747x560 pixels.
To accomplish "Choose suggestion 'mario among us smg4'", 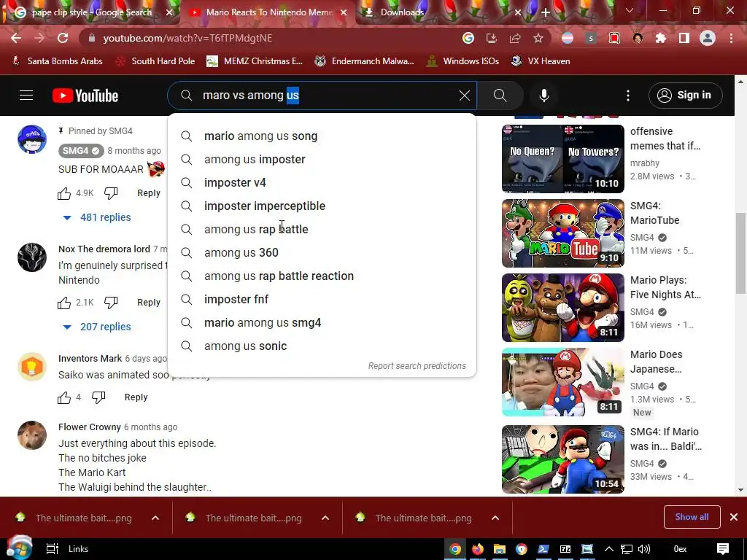I will coord(322,323).
